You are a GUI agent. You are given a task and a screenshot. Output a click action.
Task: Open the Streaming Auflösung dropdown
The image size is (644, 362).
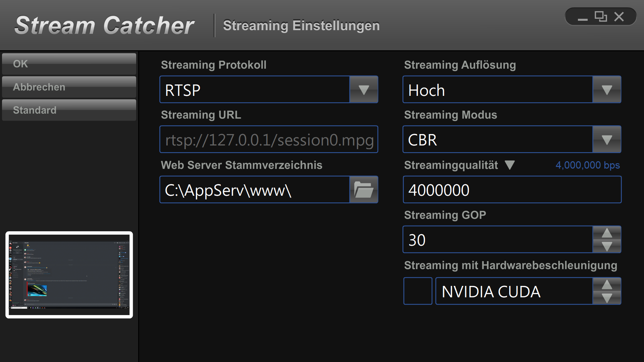click(x=607, y=89)
